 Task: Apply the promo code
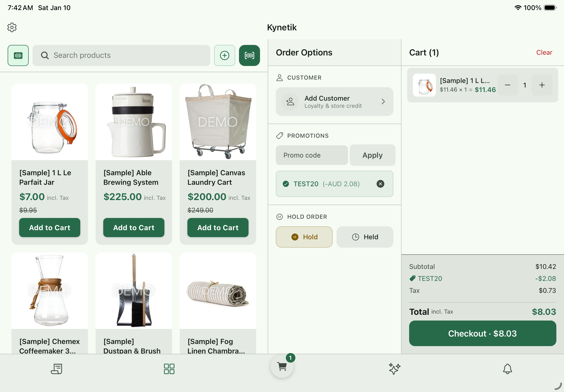click(x=372, y=155)
